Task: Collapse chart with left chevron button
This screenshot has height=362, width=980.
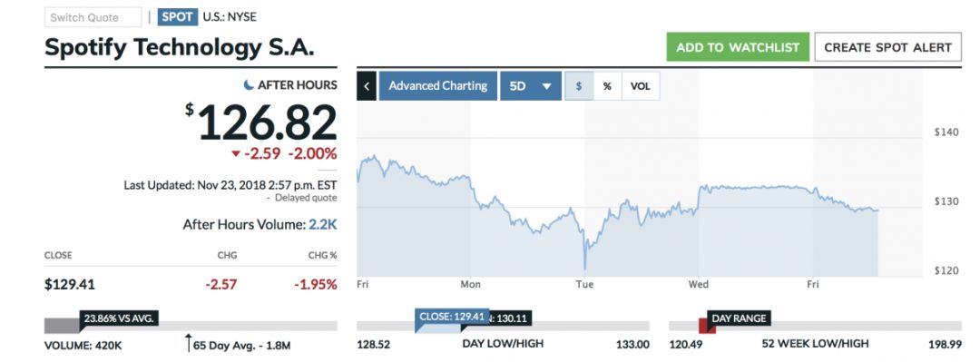Action: tap(367, 86)
